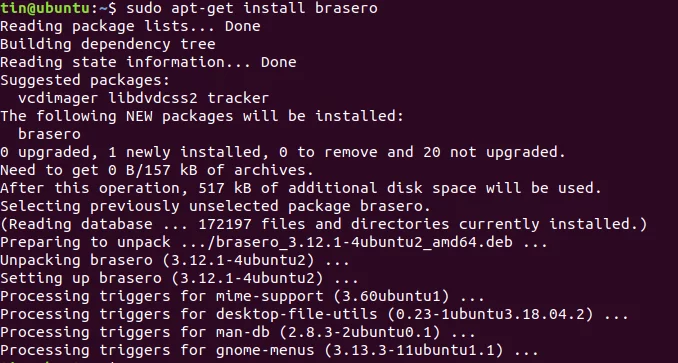Click the '0 upgraded, 1 newly installed' line

[283, 152]
